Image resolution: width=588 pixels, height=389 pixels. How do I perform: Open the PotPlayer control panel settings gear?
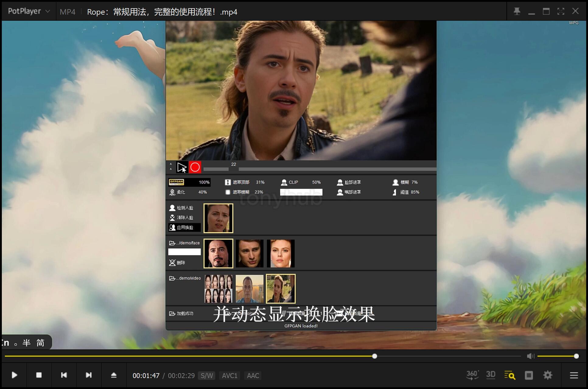548,375
